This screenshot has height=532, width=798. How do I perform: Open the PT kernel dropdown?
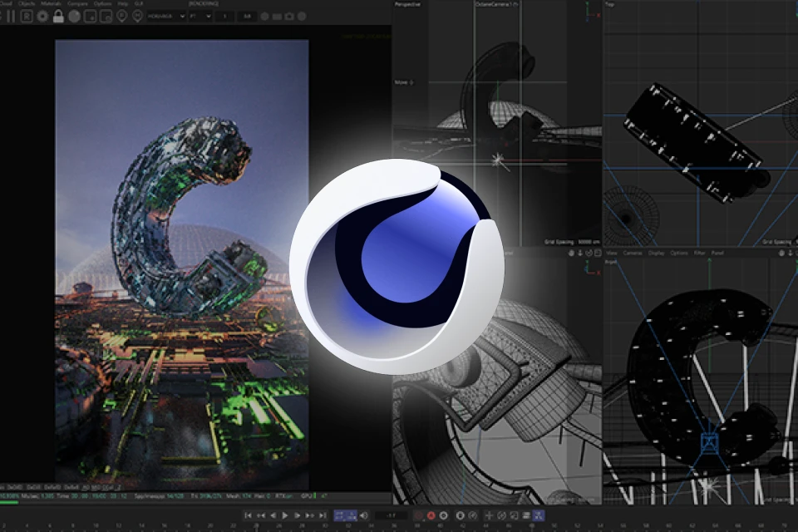pyautogui.click(x=200, y=17)
